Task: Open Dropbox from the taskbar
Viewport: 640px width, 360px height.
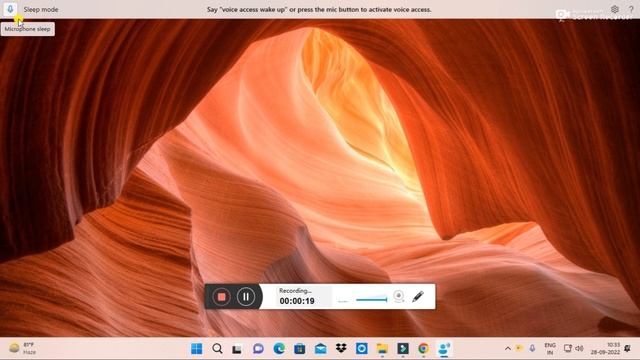Action: 341,348
